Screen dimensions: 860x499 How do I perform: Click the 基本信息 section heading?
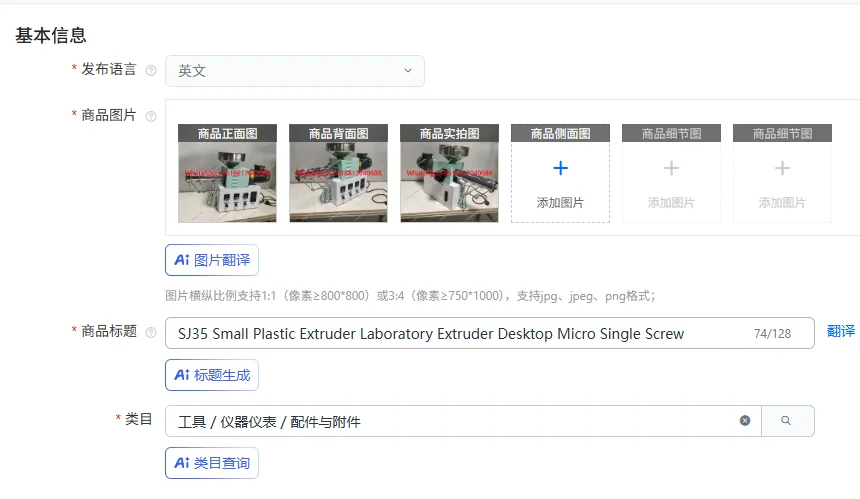50,36
